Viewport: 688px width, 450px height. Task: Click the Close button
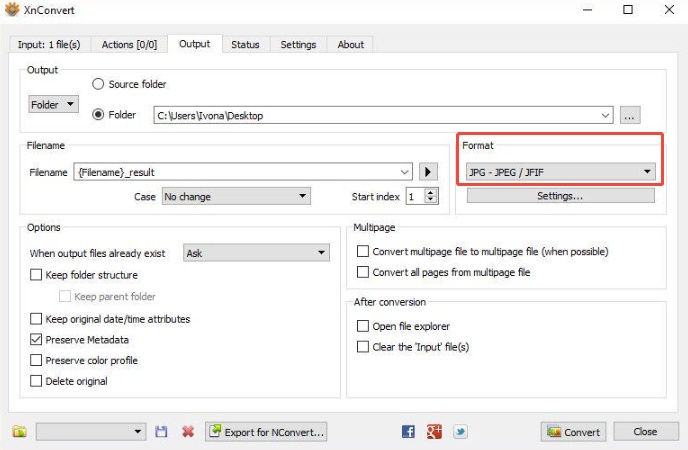tap(645, 432)
